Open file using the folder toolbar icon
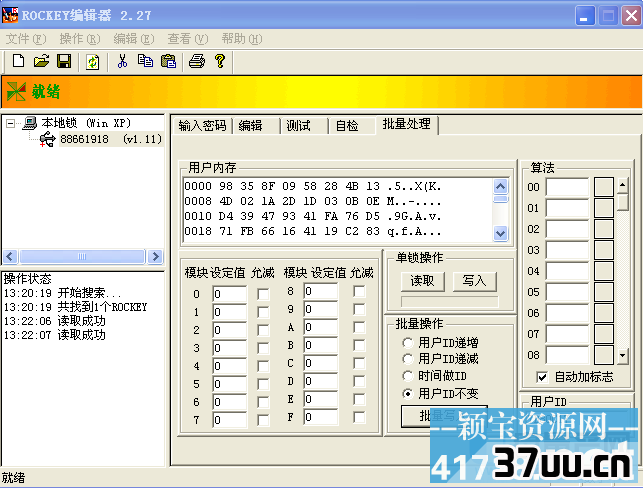This screenshot has height=488, width=643. coord(41,62)
